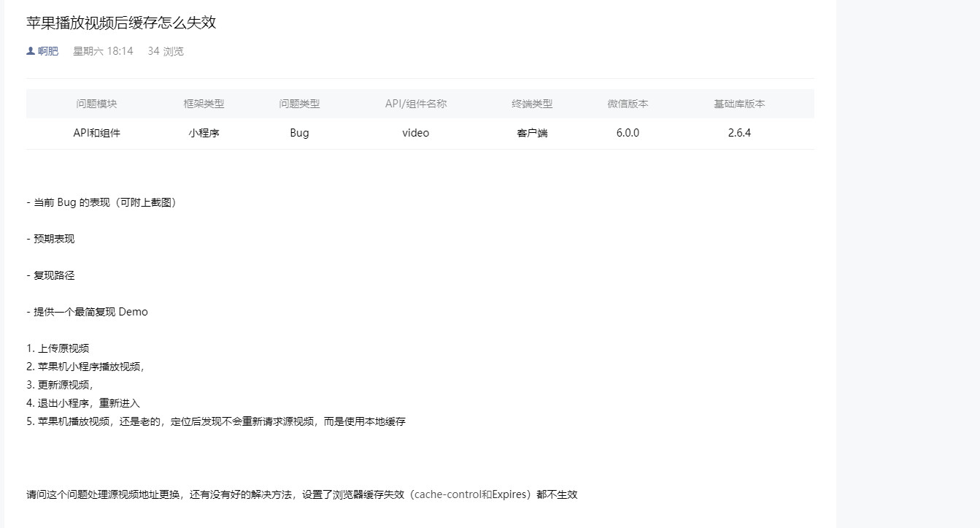
Task: Click the 微信版本 column header
Action: (x=628, y=104)
